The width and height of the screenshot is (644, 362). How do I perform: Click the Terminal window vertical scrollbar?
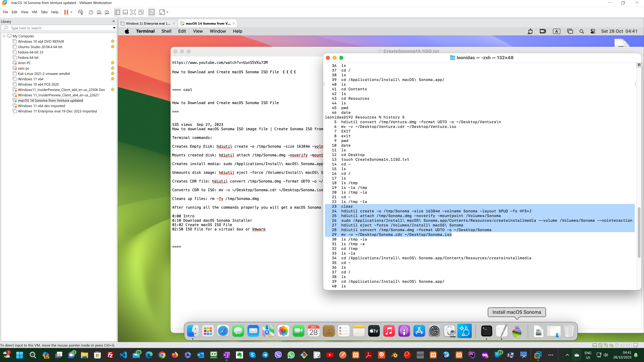639,232
